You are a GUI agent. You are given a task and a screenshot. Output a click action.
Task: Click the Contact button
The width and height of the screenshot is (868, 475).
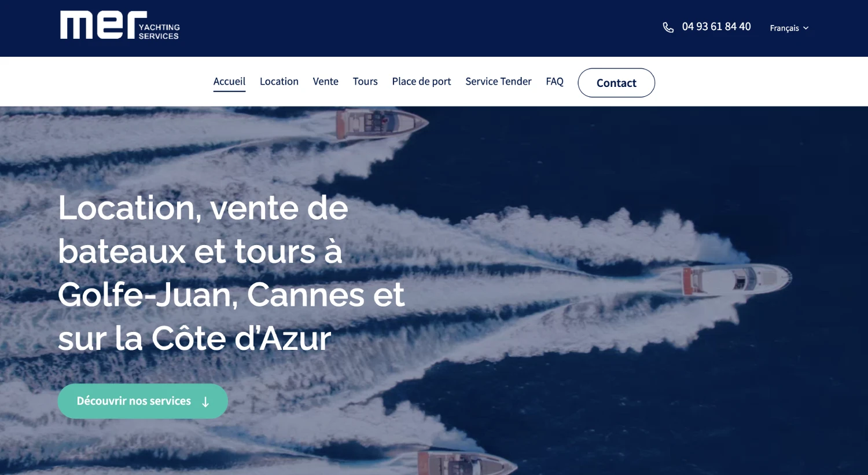(x=616, y=83)
